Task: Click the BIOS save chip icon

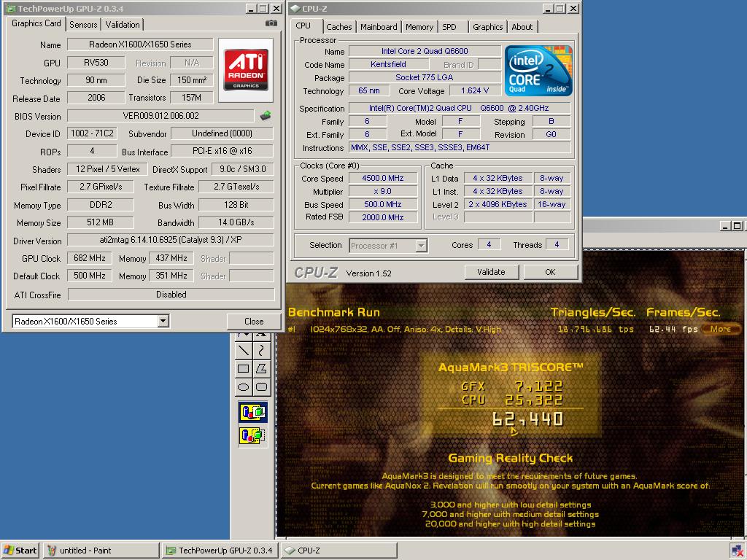Action: pyautogui.click(x=266, y=115)
